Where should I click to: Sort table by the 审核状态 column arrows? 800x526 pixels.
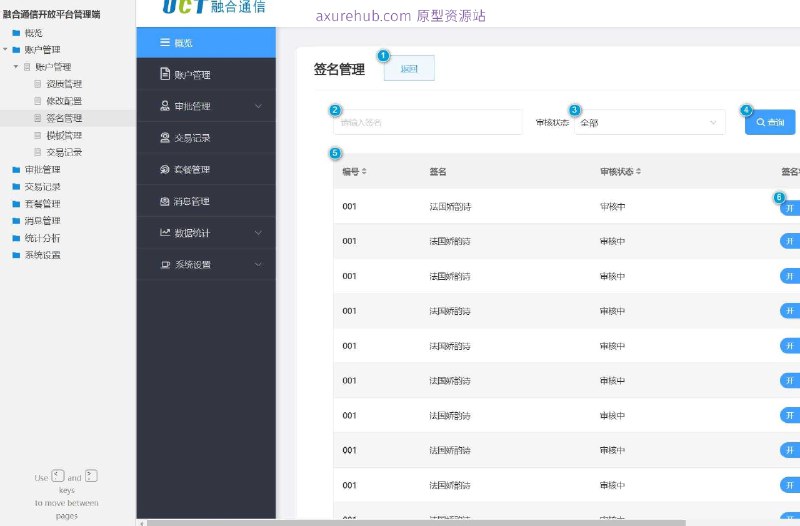point(638,171)
